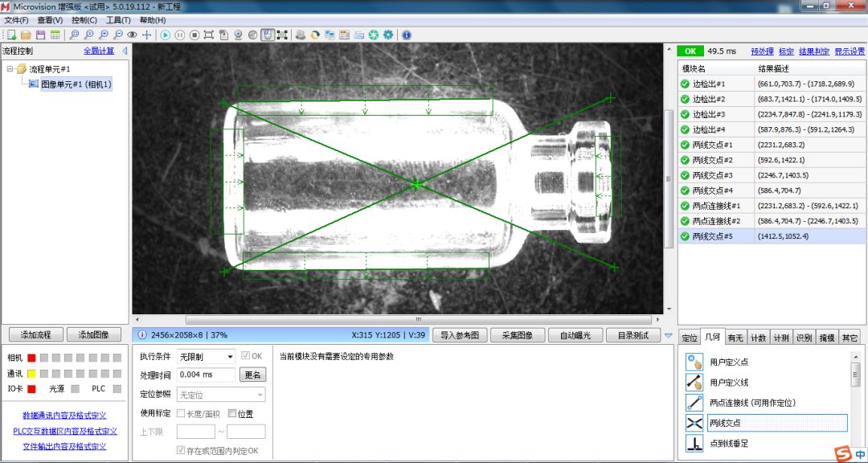Click the 处理时间 input field

[206, 375]
